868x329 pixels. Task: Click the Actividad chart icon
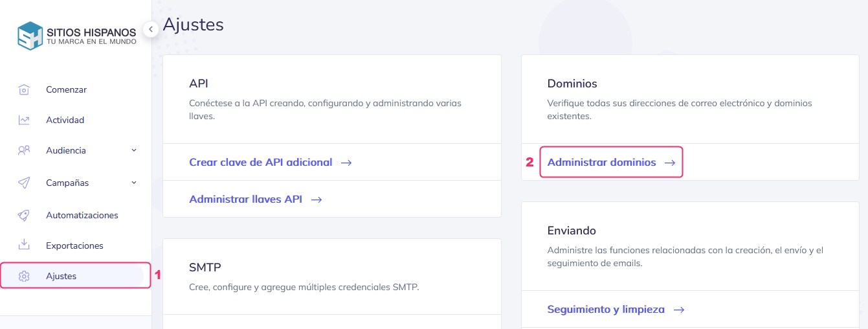(x=24, y=120)
